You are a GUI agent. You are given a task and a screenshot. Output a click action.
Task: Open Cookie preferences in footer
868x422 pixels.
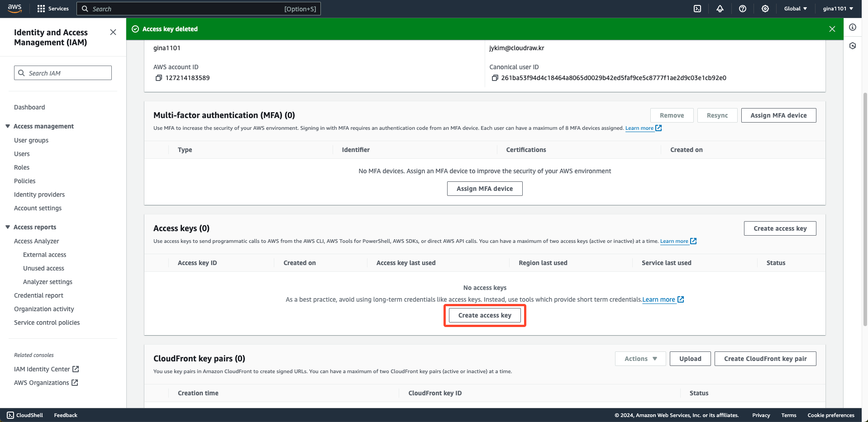(831, 415)
